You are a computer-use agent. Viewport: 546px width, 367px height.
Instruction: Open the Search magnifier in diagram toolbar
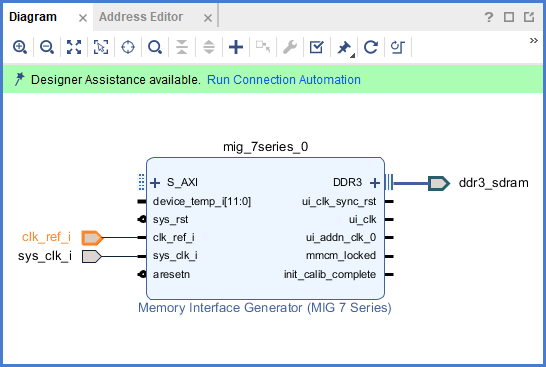tap(155, 47)
